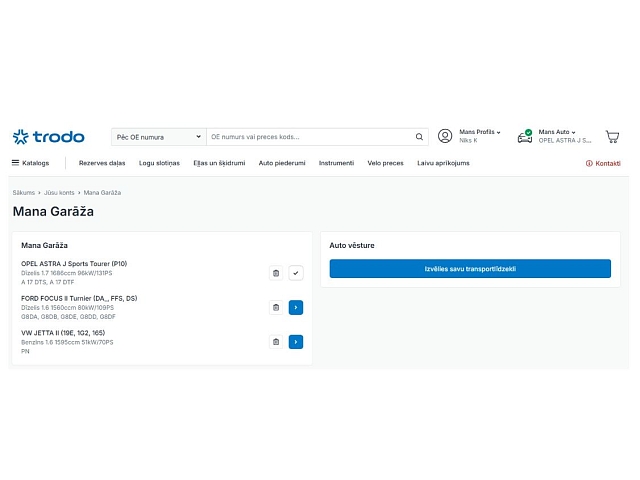Click Mana Garāža breadcrumb

(102, 193)
